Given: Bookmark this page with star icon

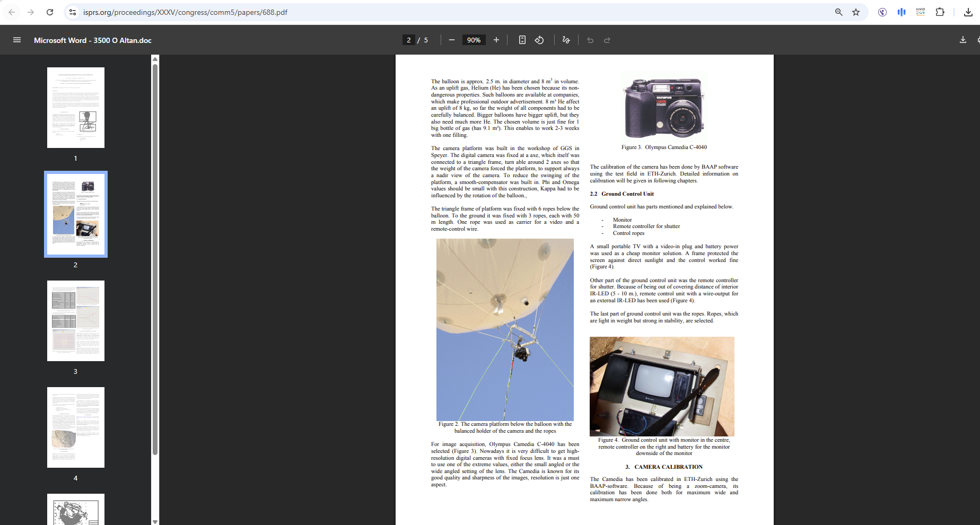Looking at the screenshot, I should 856,12.
